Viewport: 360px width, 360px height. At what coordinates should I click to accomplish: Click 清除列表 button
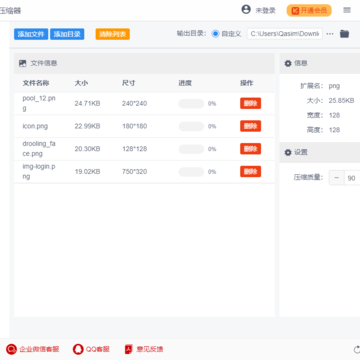pos(112,34)
